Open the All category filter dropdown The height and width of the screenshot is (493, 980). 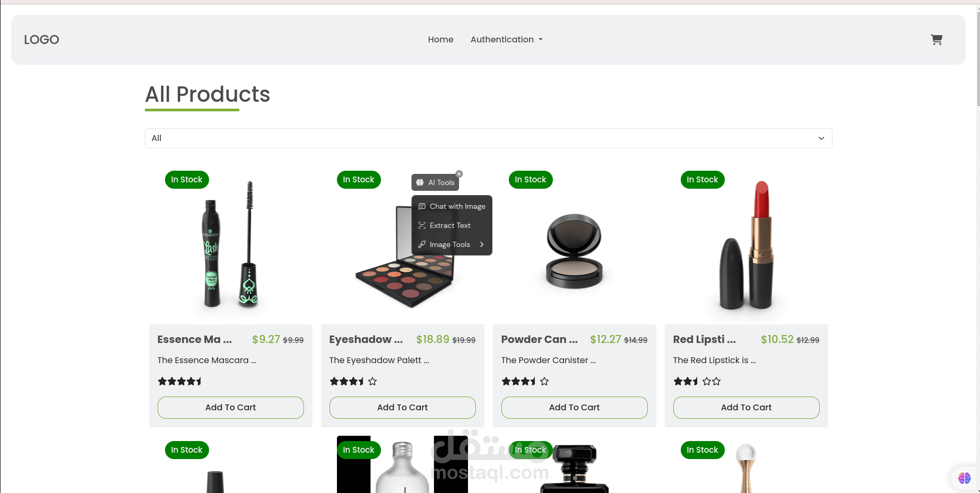click(x=488, y=138)
